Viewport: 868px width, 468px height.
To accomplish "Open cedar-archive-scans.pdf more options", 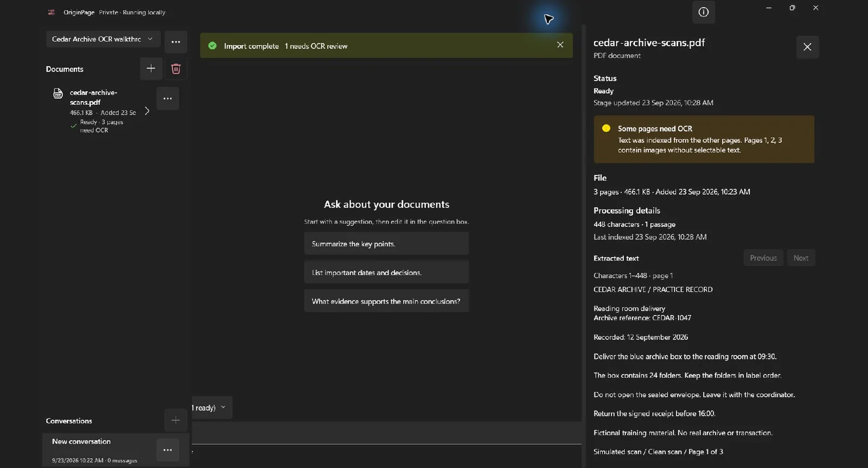I will click(168, 98).
